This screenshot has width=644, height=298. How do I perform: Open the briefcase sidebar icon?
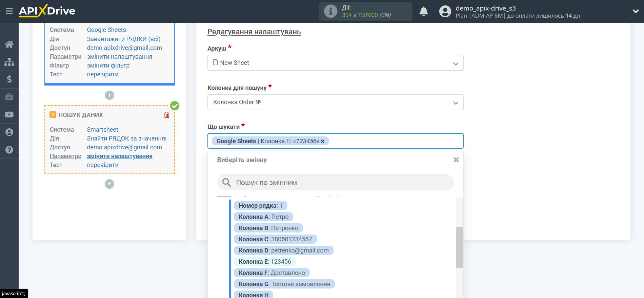tap(9, 97)
